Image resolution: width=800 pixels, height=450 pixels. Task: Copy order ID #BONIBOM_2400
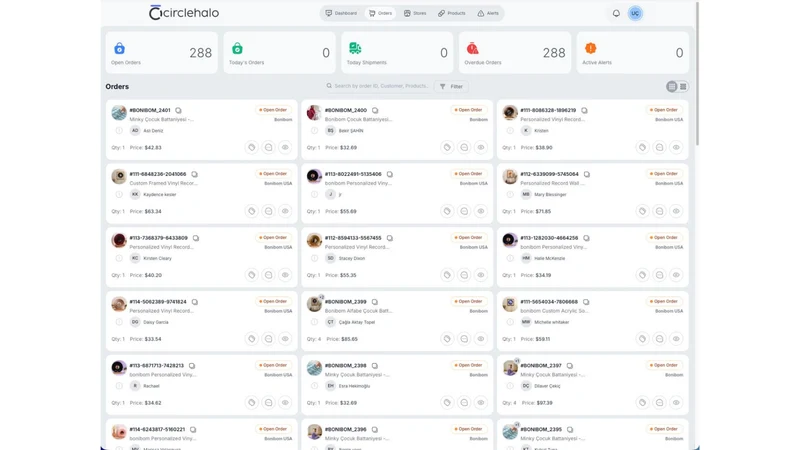(375, 110)
